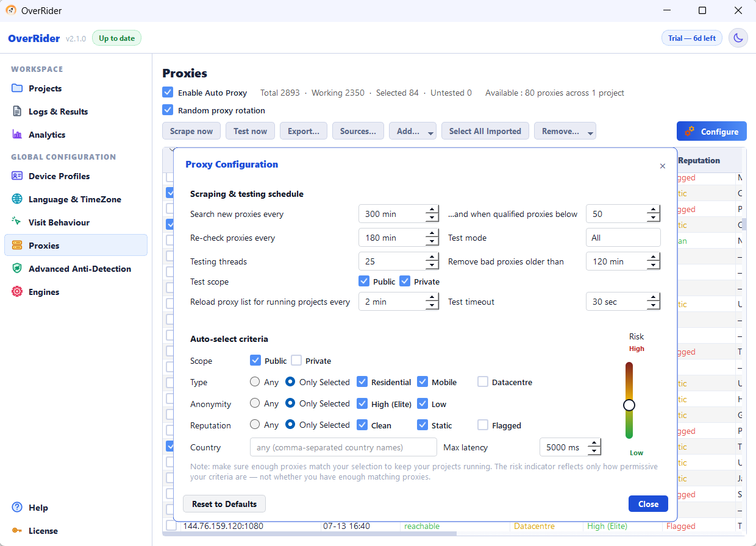The image size is (756, 546).
Task: Click the Trial 6d left badge
Action: [x=692, y=38]
